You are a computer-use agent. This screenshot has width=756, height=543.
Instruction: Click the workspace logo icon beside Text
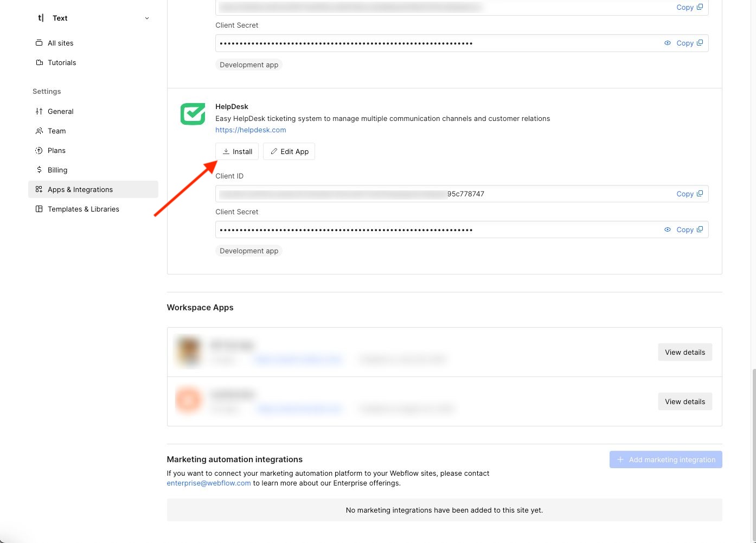pos(41,18)
